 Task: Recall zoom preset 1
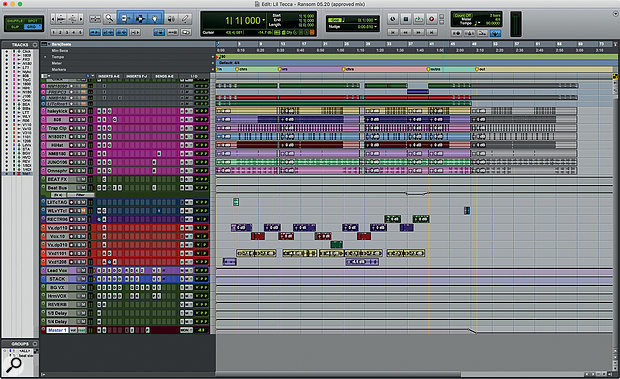click(x=54, y=32)
